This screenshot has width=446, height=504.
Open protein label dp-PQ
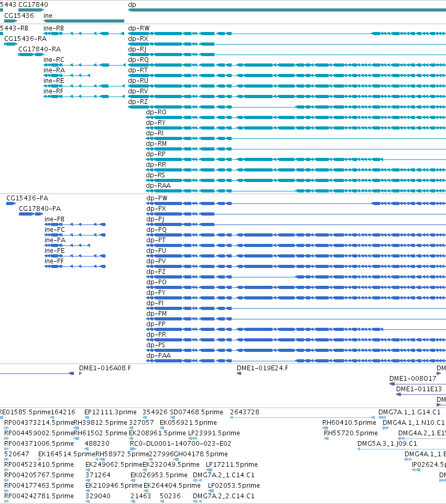coord(156,230)
